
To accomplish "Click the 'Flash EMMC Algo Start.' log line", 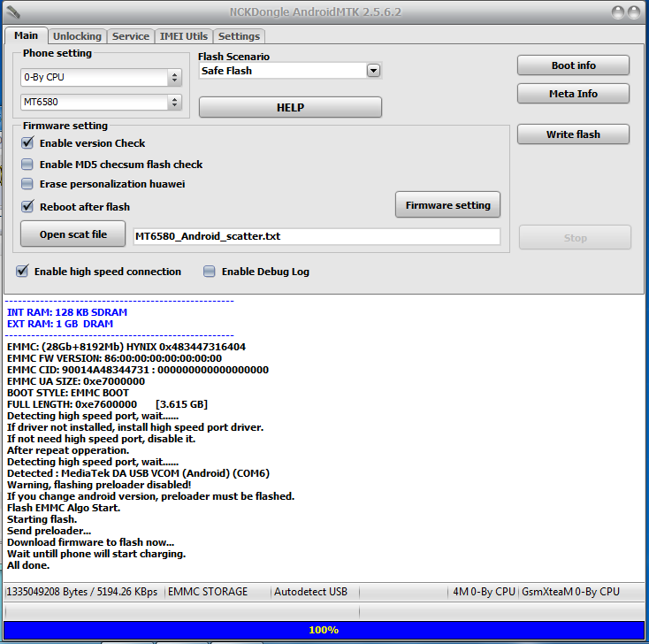I will 64,508.
